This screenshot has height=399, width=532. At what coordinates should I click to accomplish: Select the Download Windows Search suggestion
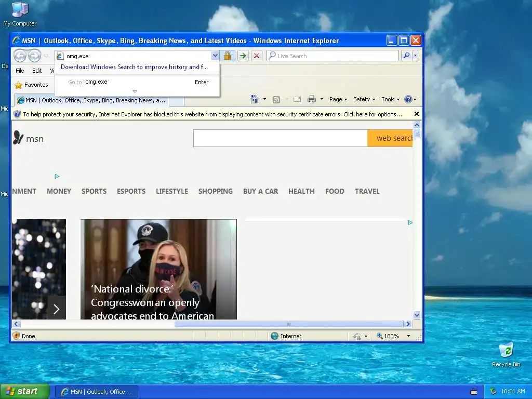135,67
